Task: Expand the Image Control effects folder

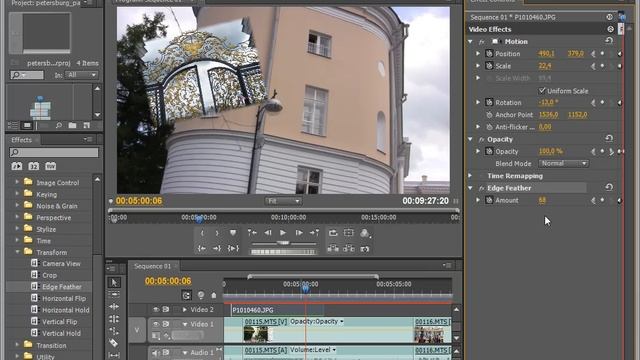Action: tap(17, 182)
